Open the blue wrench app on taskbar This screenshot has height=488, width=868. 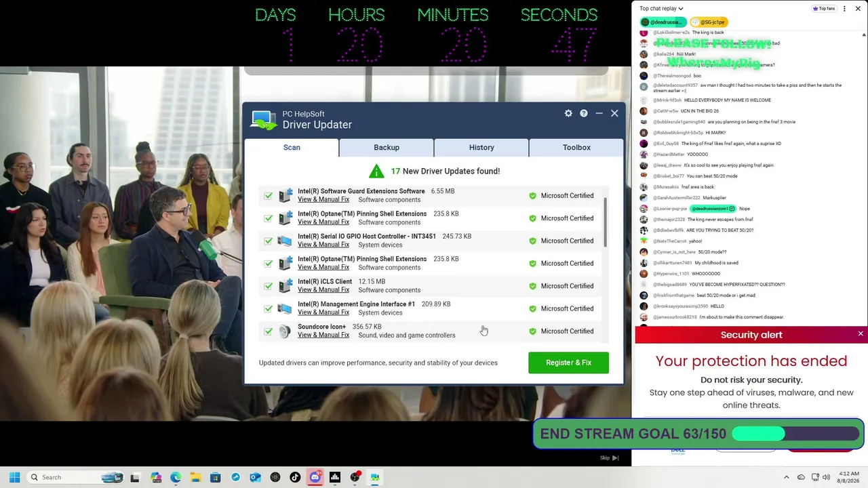click(235, 477)
